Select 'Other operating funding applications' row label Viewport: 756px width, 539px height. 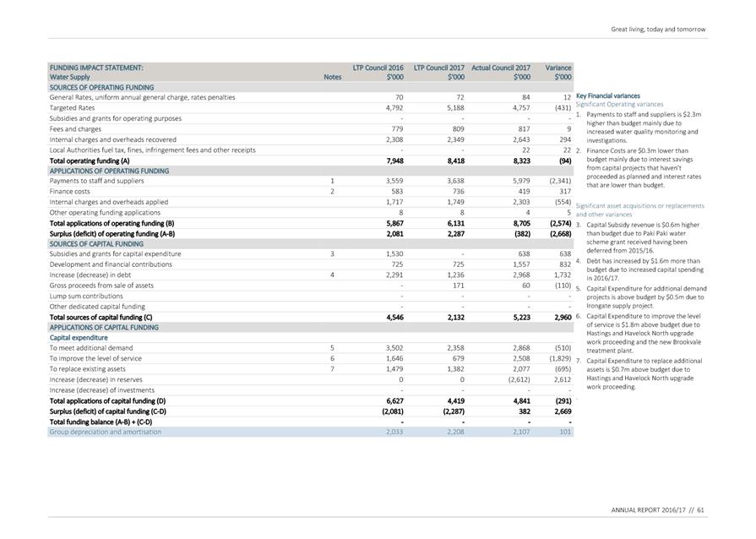click(105, 213)
